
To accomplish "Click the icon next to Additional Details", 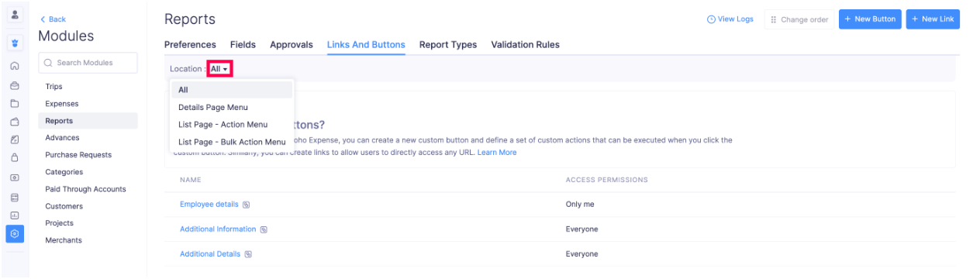I will [248, 254].
